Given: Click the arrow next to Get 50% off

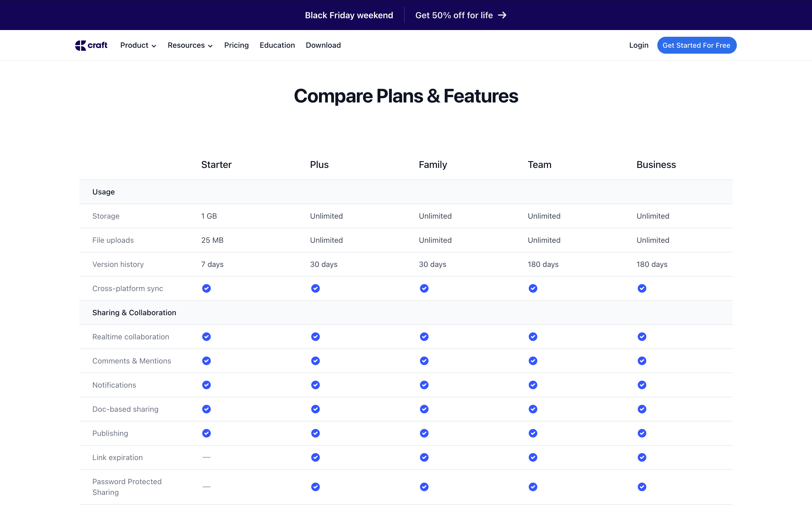Looking at the screenshot, I should coord(502,15).
